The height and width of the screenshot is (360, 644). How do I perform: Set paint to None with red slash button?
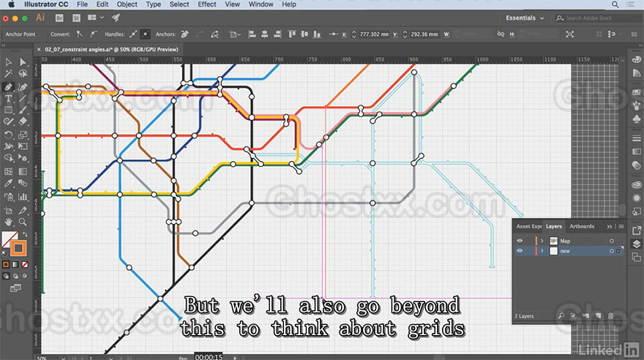click(25, 265)
